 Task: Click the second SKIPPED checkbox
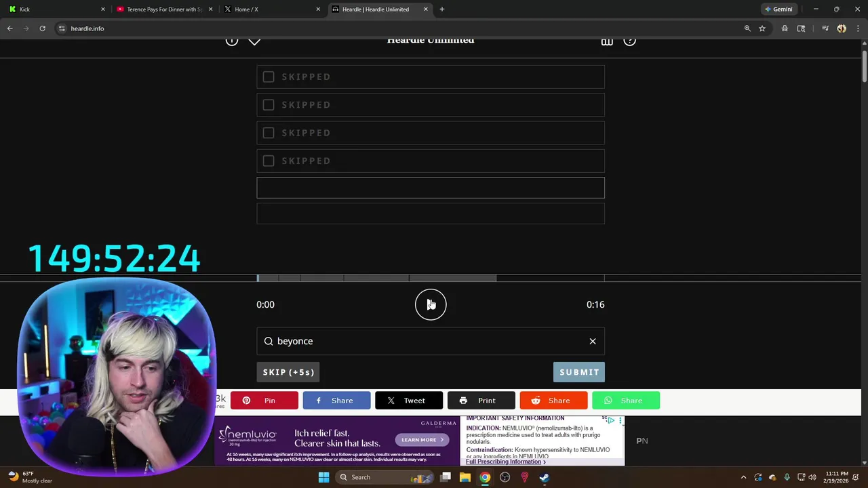point(269,104)
